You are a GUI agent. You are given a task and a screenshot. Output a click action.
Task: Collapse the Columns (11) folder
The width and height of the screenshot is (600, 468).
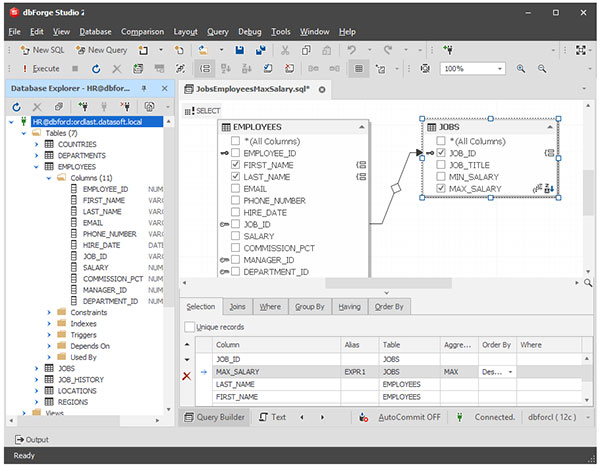(x=49, y=178)
